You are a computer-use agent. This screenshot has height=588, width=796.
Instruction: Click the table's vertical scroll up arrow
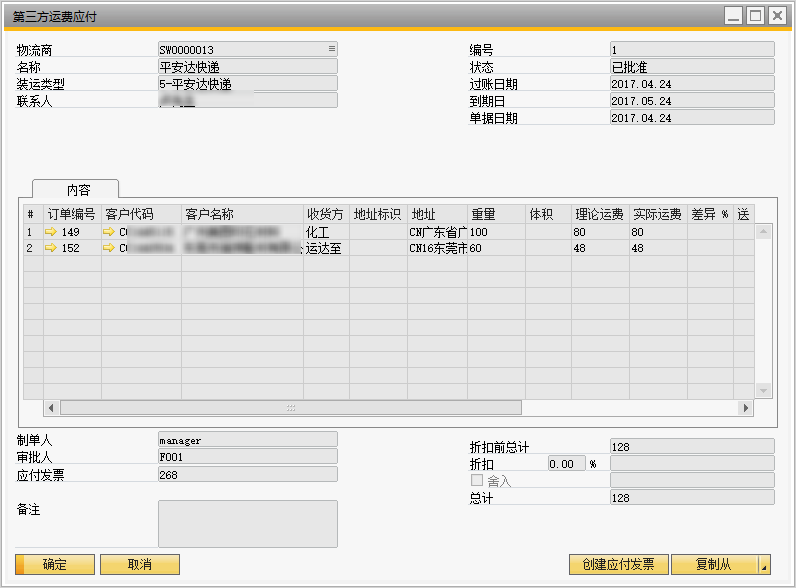pos(763,232)
